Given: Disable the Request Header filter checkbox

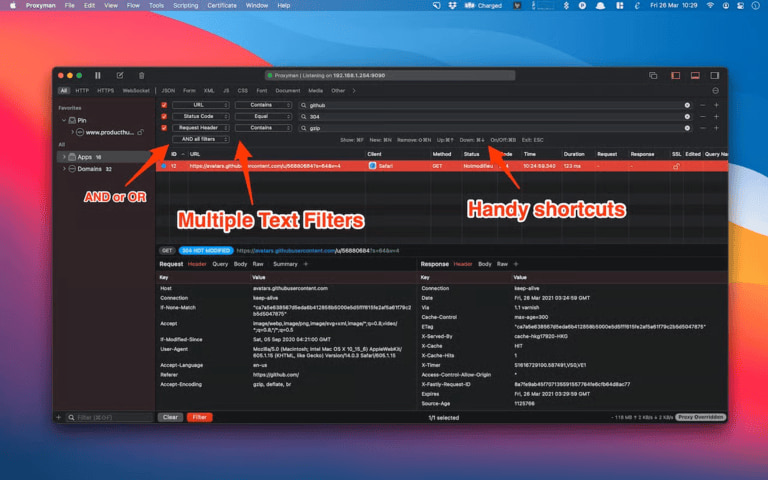Looking at the screenshot, I should point(164,128).
